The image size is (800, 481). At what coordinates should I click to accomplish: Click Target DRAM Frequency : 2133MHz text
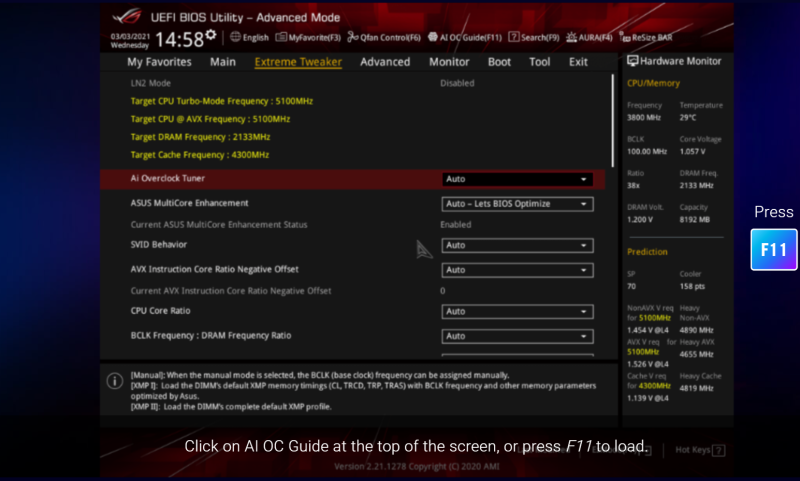point(200,137)
